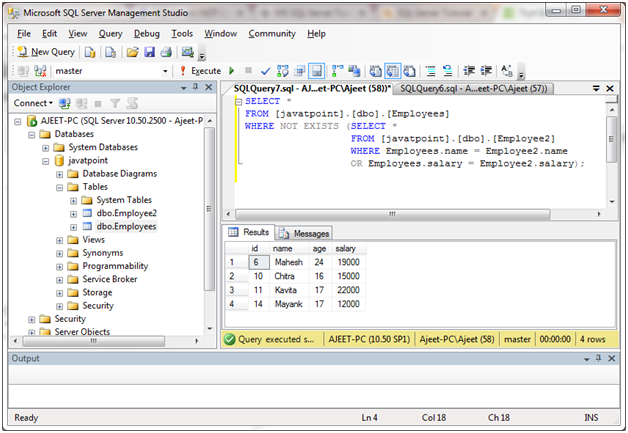Execute the query
Image resolution: width=628 pixels, height=433 pixels.
[x=201, y=71]
